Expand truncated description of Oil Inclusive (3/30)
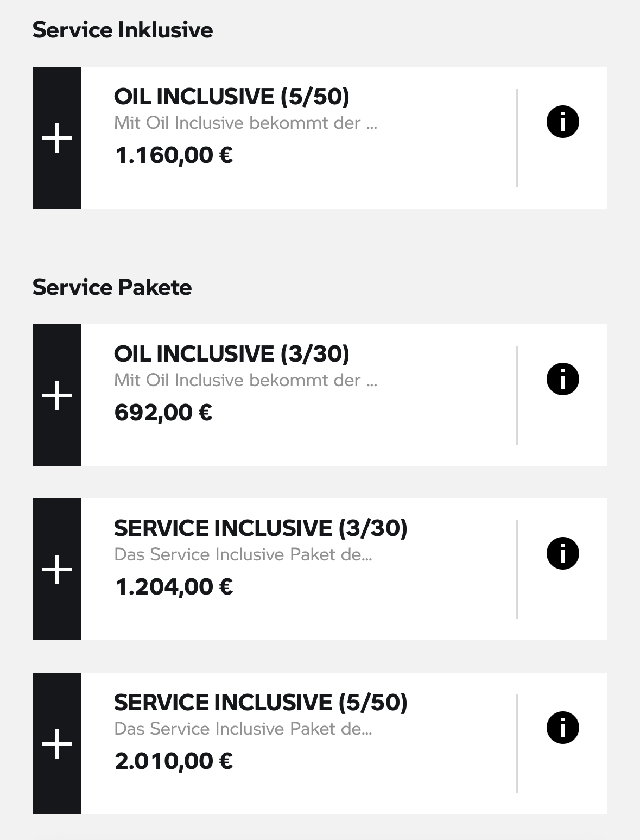This screenshot has width=640, height=840. [x=245, y=381]
